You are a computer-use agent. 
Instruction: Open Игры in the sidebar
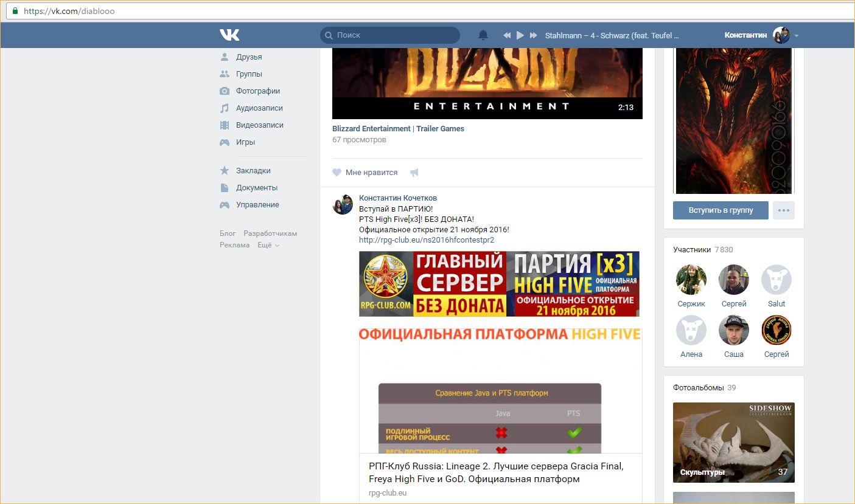point(246,142)
